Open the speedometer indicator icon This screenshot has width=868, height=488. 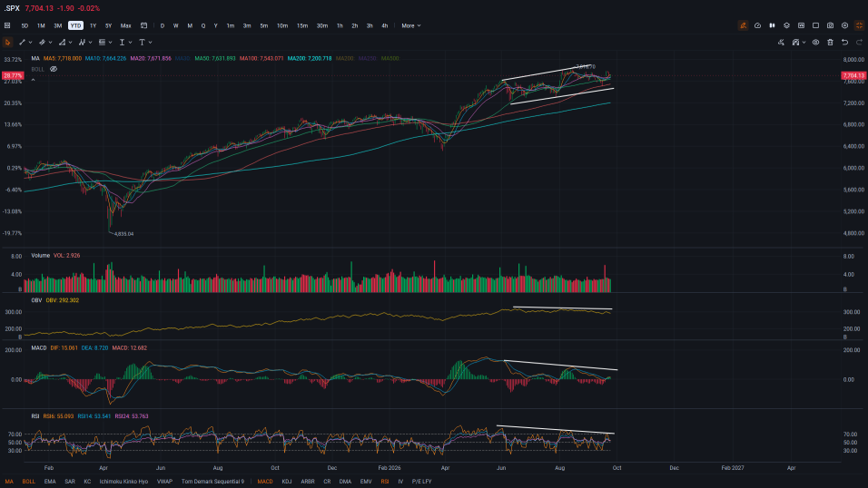coord(757,25)
